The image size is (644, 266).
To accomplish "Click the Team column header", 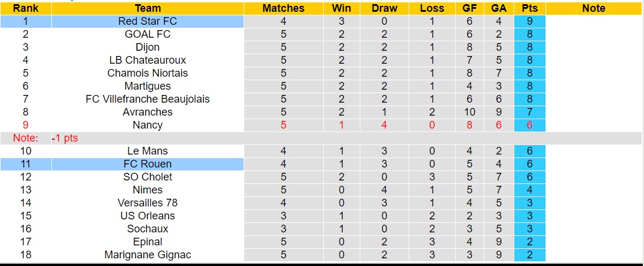I will pyautogui.click(x=147, y=8).
